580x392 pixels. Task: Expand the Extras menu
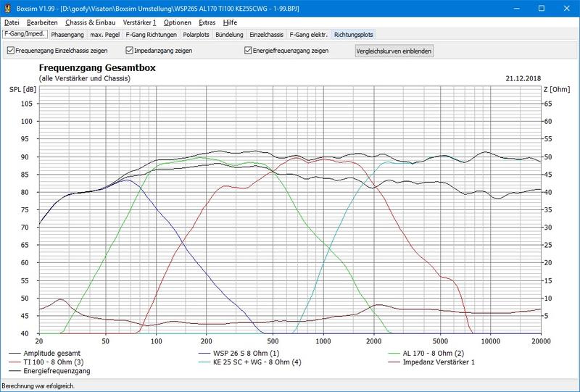click(x=207, y=22)
